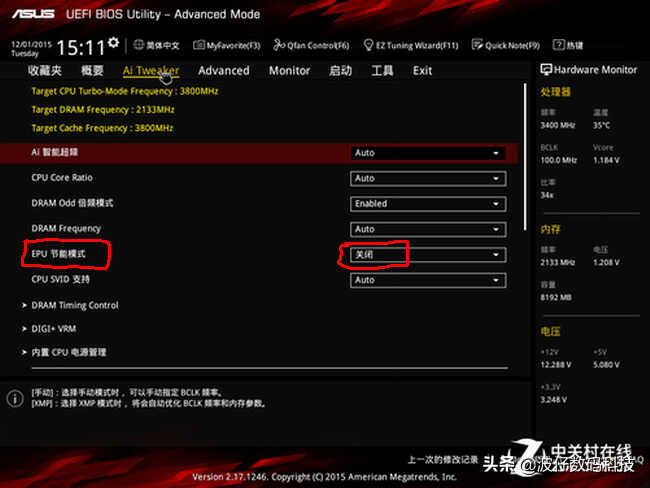Image resolution: width=650 pixels, height=488 pixels.
Task: Click the 100.0 MHz BCLK value
Action: click(558, 160)
